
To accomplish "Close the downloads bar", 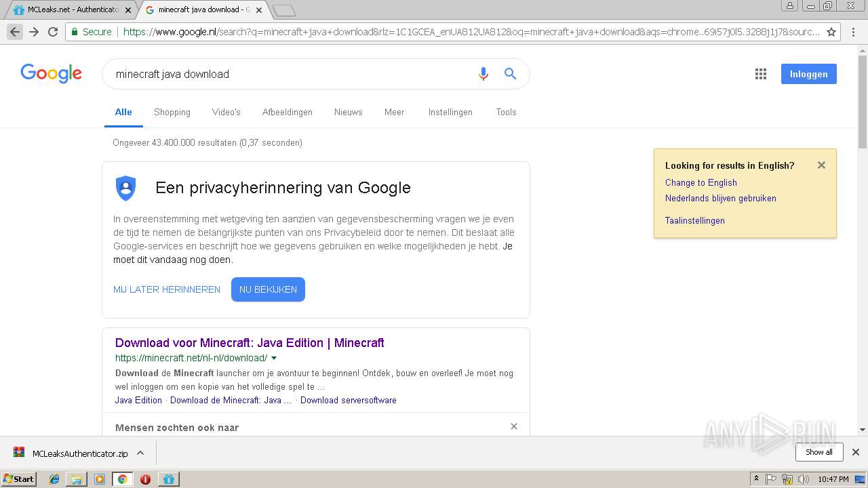I will 855,452.
